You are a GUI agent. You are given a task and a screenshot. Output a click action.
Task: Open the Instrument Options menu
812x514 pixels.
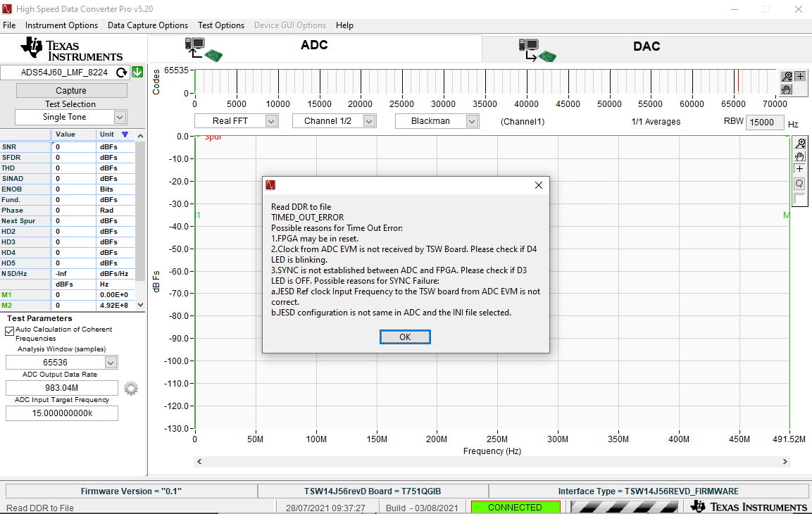62,25
